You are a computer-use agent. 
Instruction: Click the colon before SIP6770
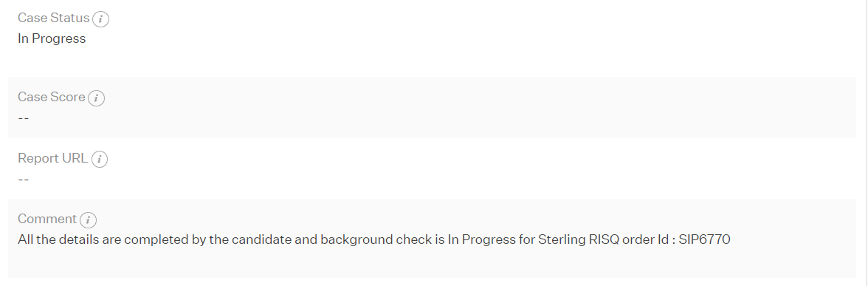pos(673,241)
